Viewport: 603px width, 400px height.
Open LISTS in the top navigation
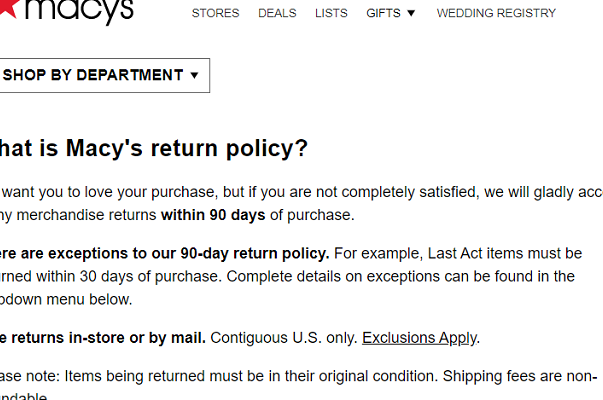tap(331, 13)
